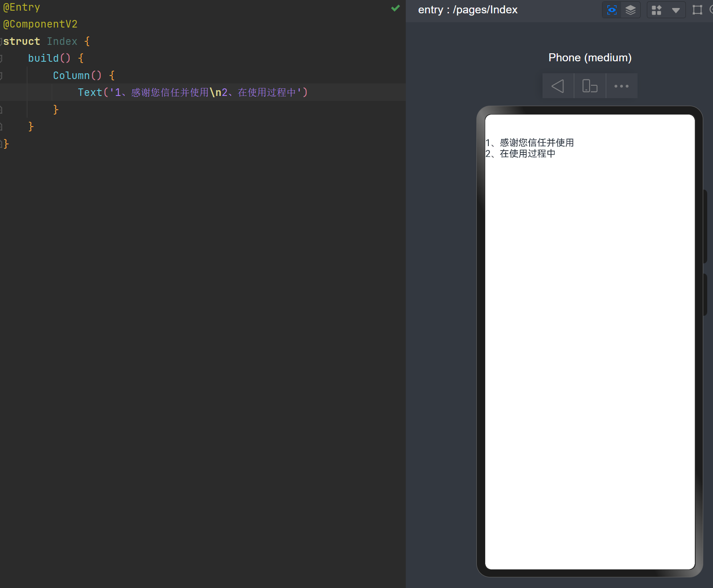Image resolution: width=713 pixels, height=588 pixels.
Task: Click the rotate device orientation icon
Action: [x=590, y=86]
